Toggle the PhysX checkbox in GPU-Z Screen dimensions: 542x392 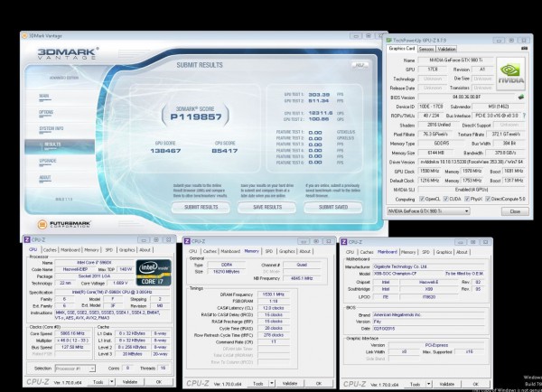click(x=467, y=199)
